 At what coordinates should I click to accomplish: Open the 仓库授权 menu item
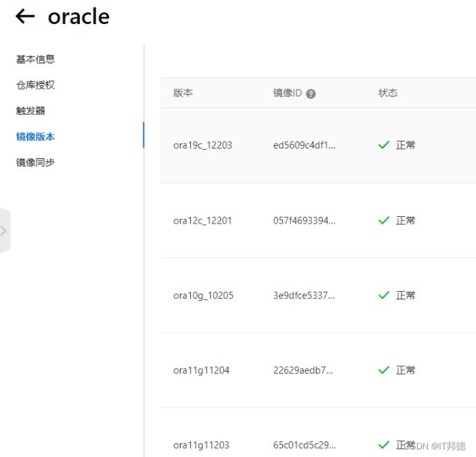[x=35, y=85]
